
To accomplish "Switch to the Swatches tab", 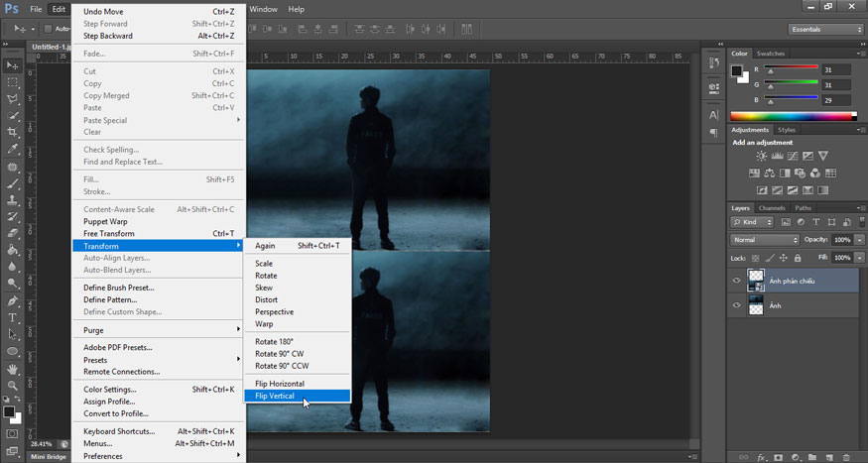I will tap(771, 54).
